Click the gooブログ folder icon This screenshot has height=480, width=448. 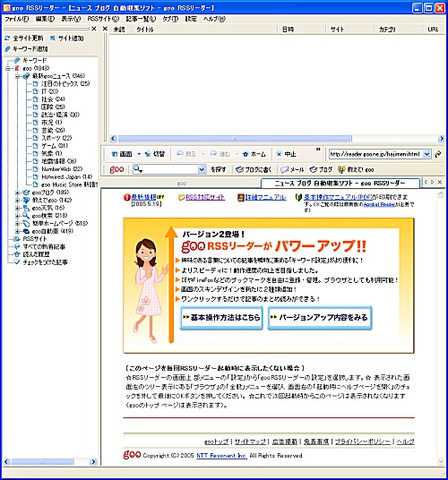27,193
